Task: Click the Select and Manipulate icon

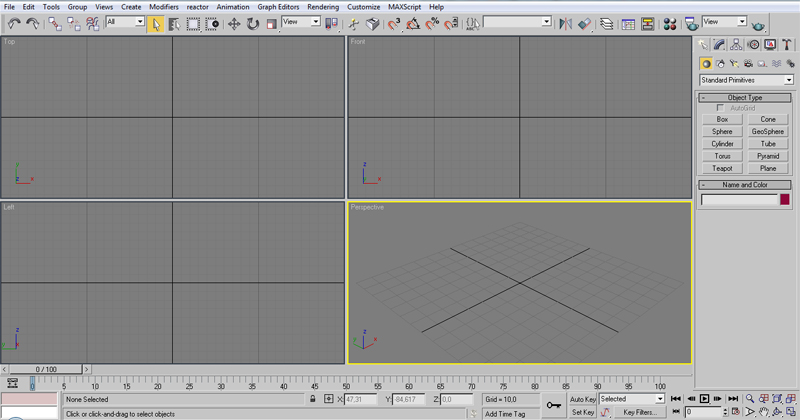Action: click(x=354, y=24)
